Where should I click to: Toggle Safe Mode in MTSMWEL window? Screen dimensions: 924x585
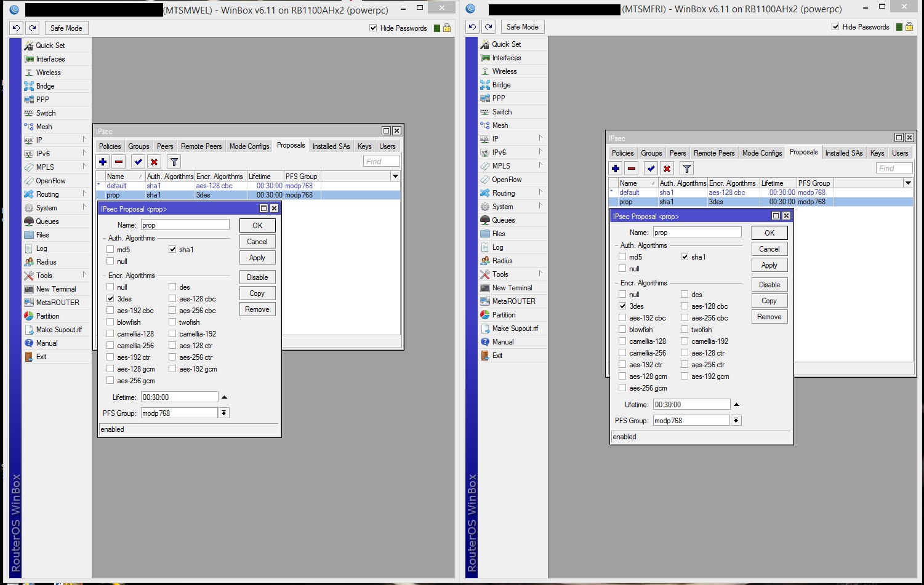coord(66,28)
